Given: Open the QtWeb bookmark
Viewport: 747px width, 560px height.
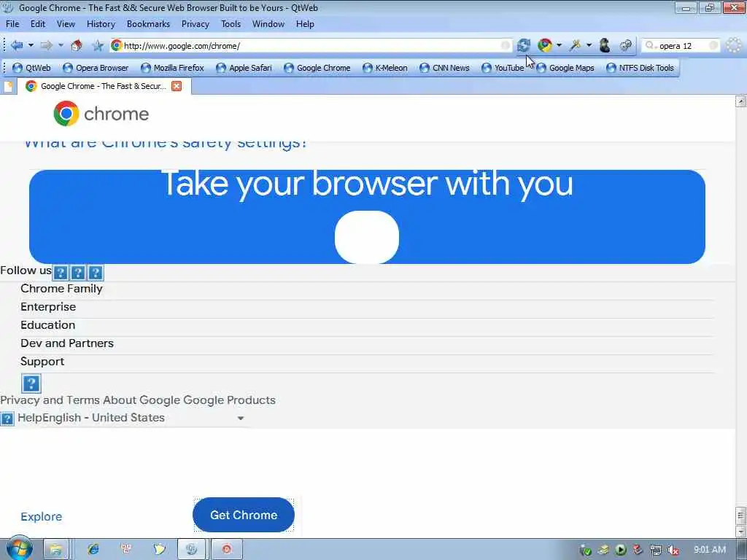Looking at the screenshot, I should 31,68.
